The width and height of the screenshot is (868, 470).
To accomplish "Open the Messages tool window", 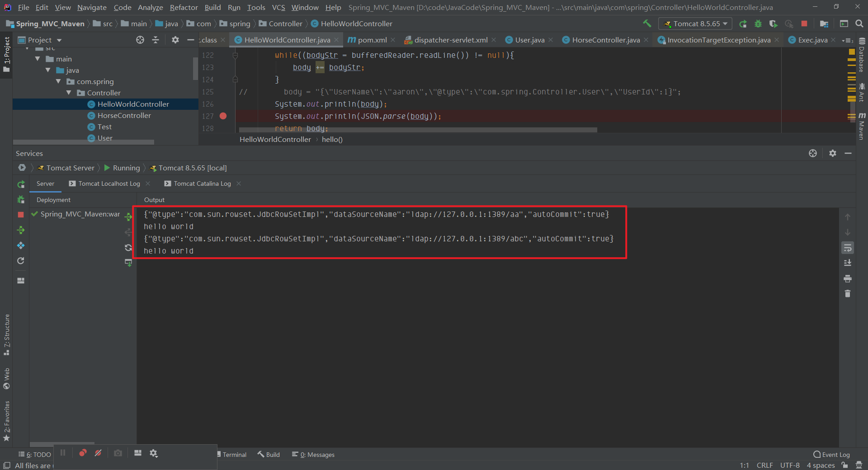I will pyautogui.click(x=313, y=455).
